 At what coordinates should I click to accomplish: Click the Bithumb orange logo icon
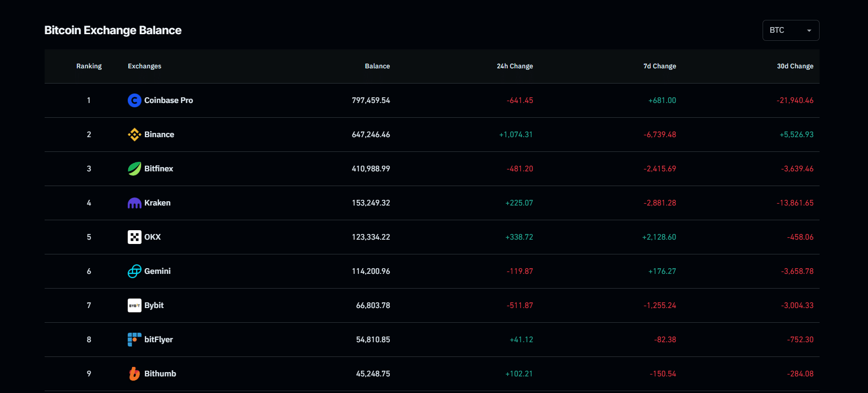[x=134, y=374]
